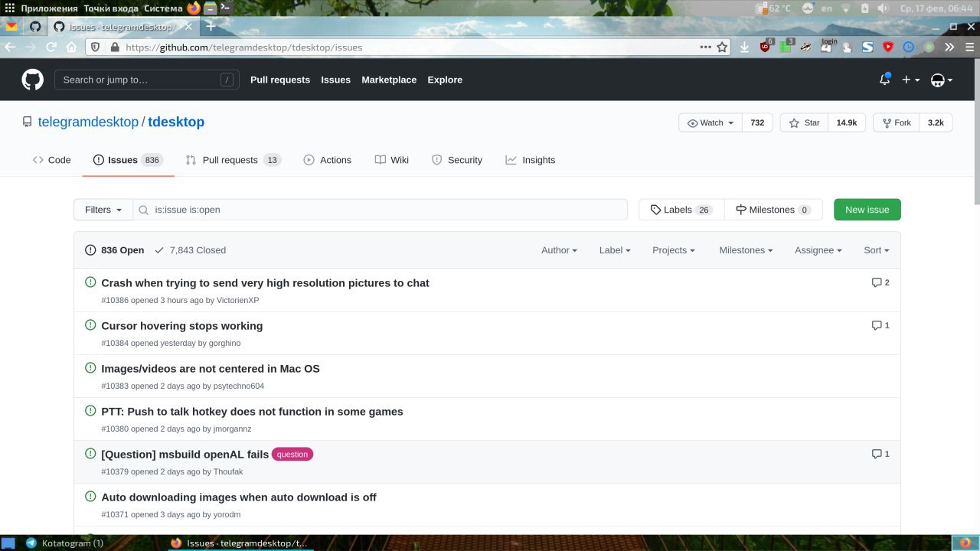
Task: Click the blue S extension icon
Action: click(x=867, y=47)
